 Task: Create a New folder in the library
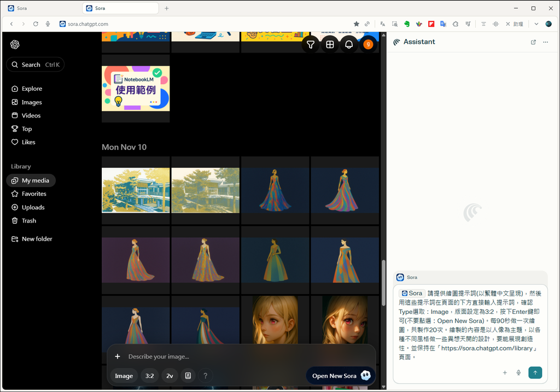point(37,239)
